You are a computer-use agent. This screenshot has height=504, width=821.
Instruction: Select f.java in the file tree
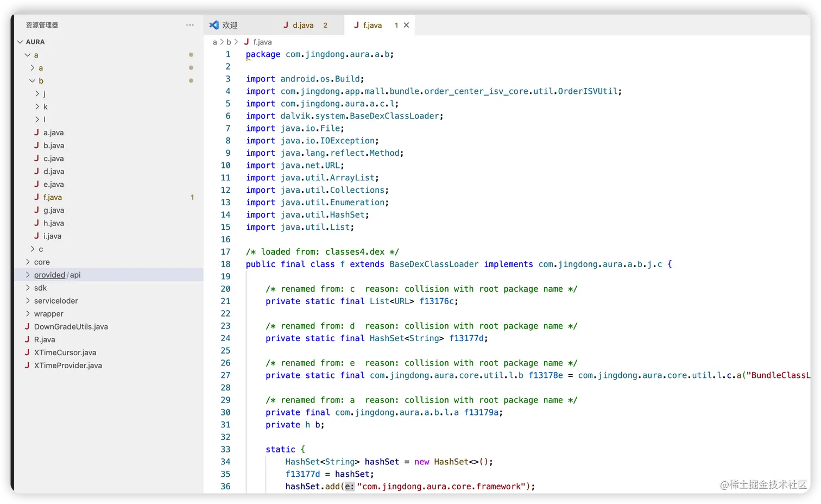pos(109,197)
